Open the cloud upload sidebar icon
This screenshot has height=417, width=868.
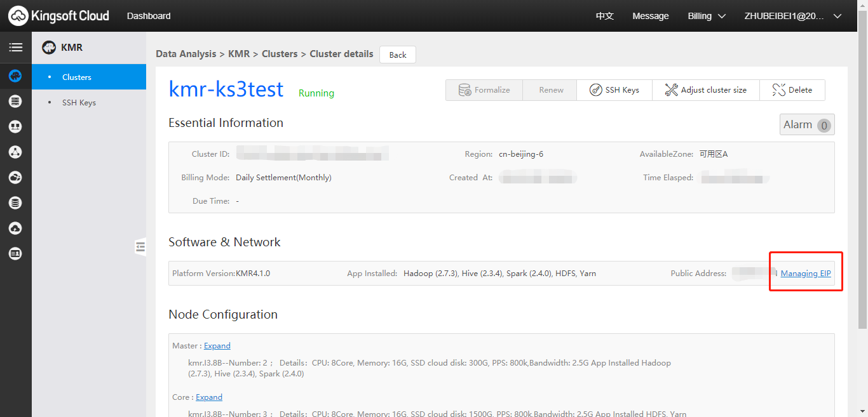click(x=15, y=228)
